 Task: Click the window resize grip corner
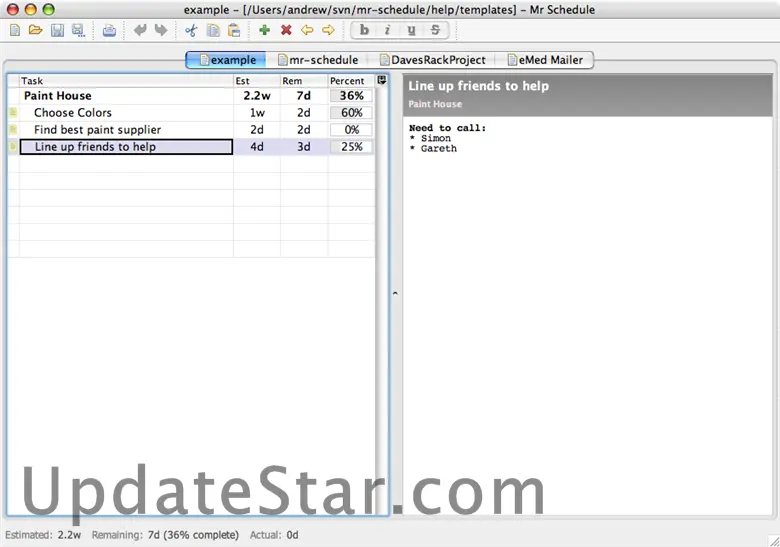(x=774, y=541)
